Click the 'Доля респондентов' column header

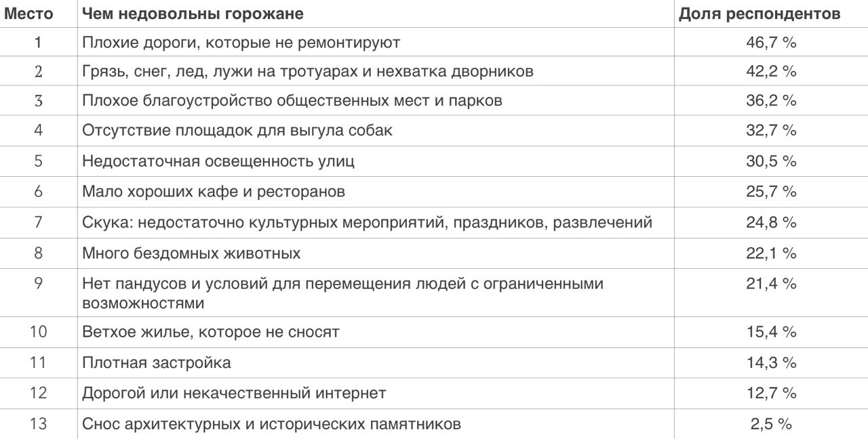(759, 14)
